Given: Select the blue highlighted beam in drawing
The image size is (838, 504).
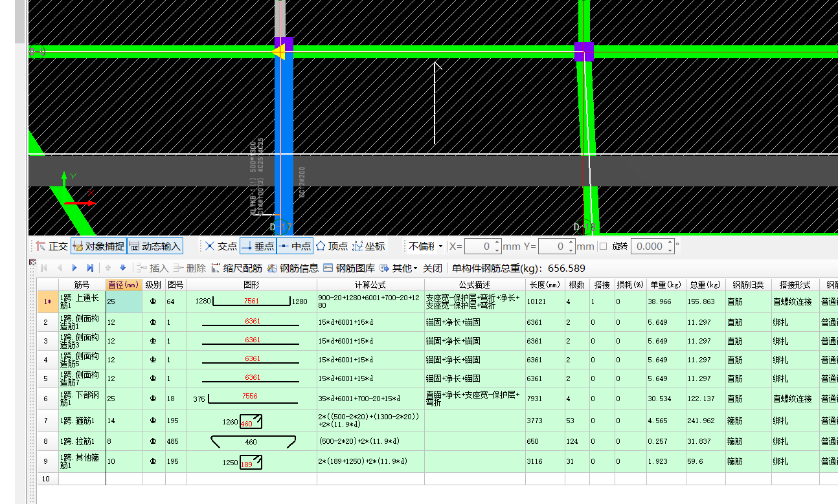Looking at the screenshot, I should coord(284,142).
